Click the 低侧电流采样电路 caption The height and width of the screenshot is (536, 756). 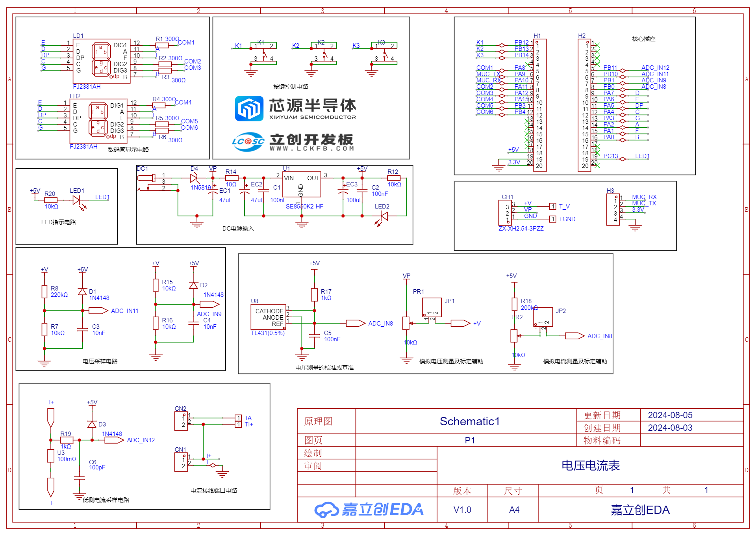click(x=106, y=500)
